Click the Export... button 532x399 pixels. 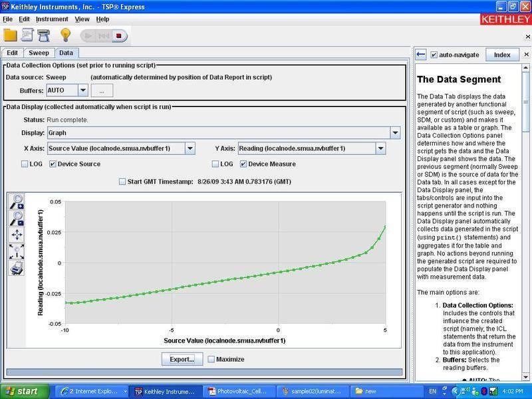[182, 359]
